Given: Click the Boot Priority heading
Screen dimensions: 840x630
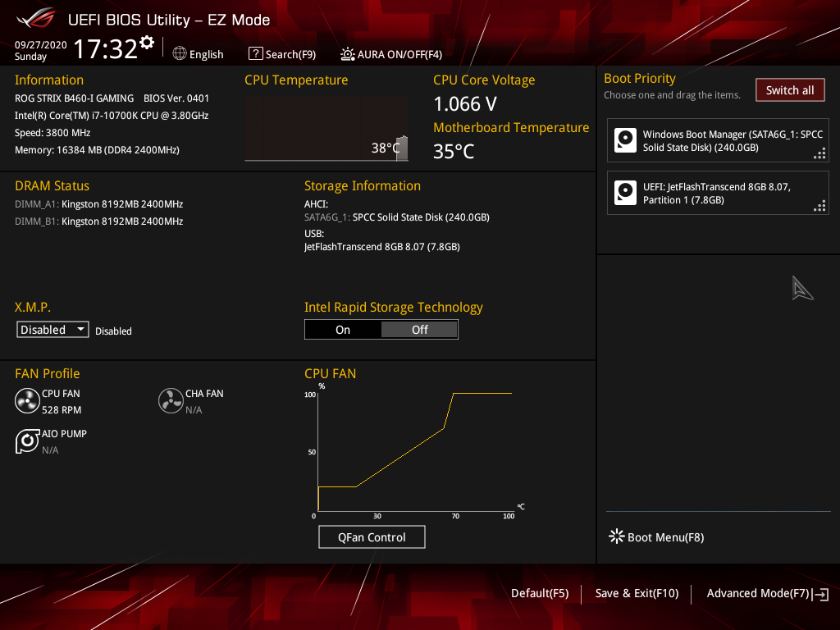Looking at the screenshot, I should [x=640, y=78].
